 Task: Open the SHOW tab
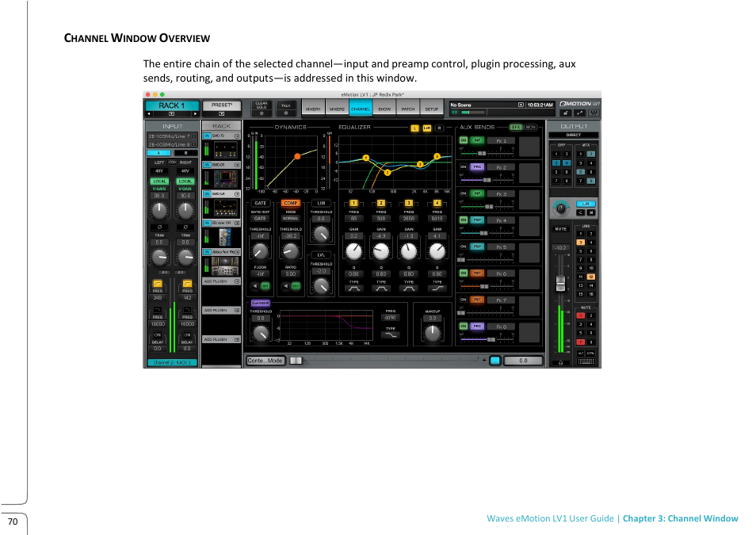click(x=384, y=108)
